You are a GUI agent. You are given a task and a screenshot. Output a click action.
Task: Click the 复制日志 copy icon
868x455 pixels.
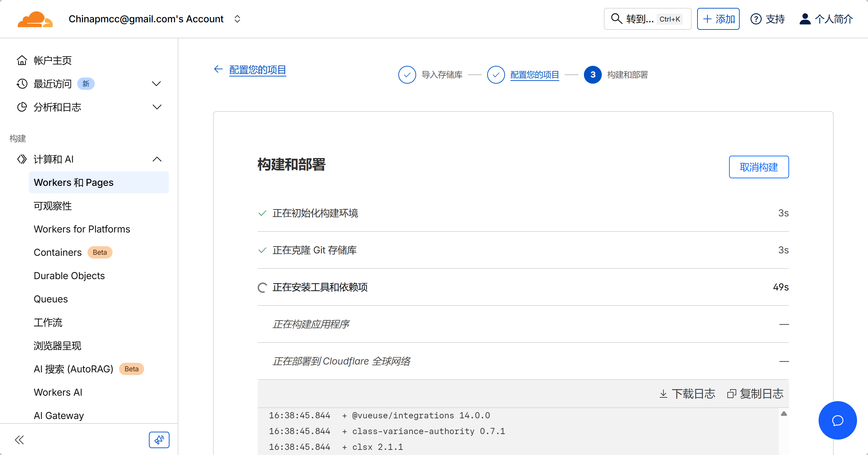click(731, 394)
